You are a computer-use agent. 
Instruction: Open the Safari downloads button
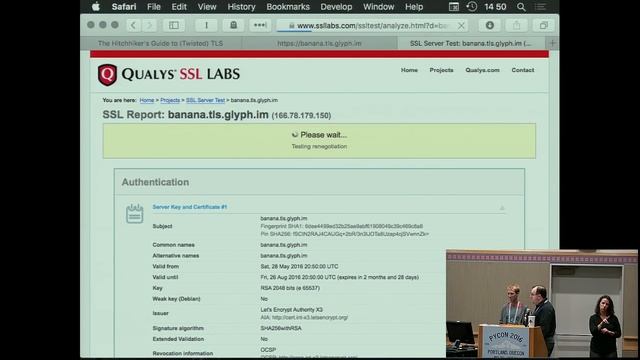pyautogui.click(x=489, y=25)
